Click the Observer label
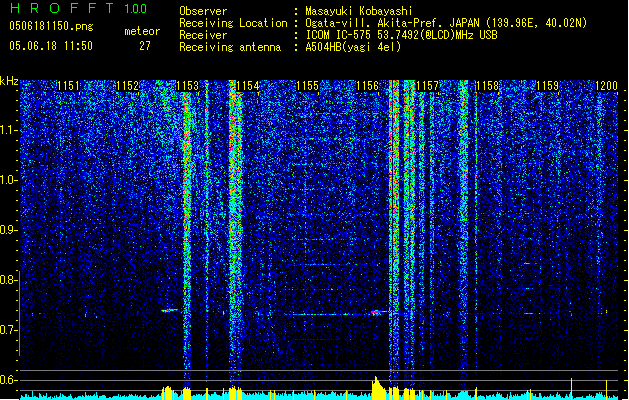 tap(203, 11)
